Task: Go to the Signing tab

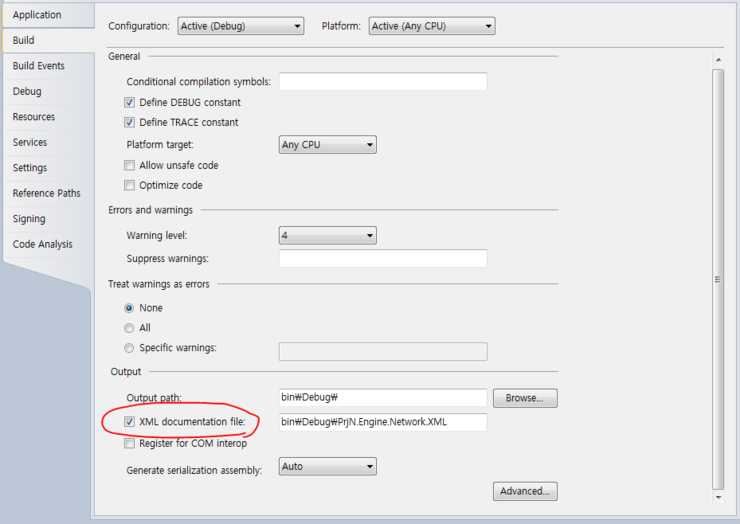Action: pos(29,219)
